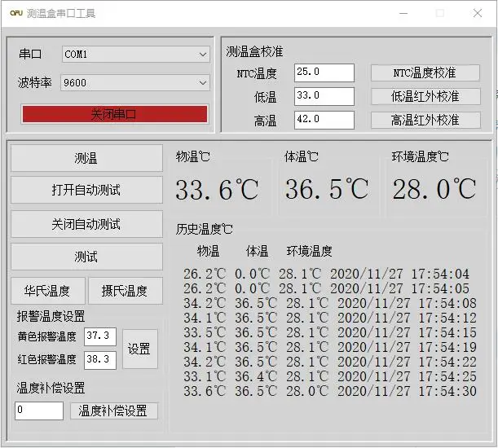Click history row with timestamp 17:54:25
This screenshot has height=448, width=498.
point(330,376)
